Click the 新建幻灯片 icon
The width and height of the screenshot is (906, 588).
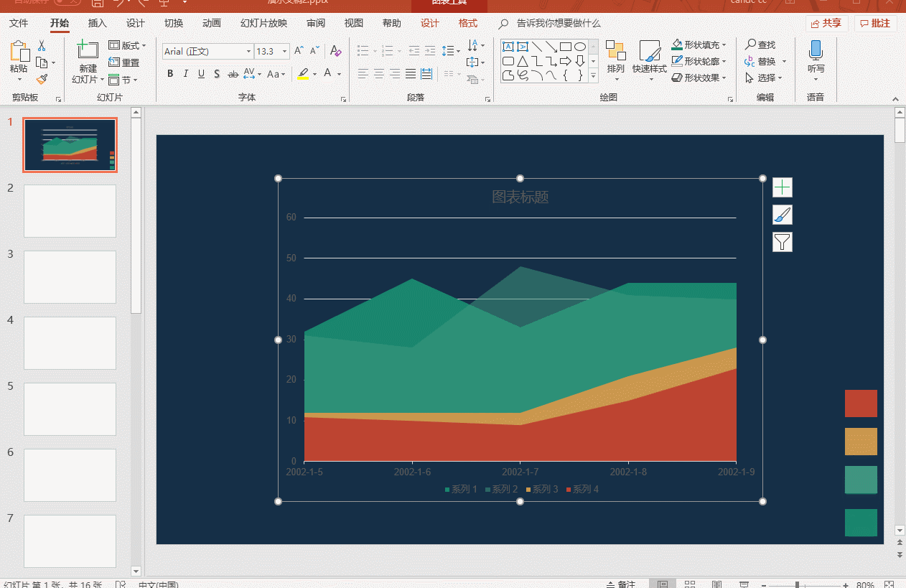[x=88, y=50]
